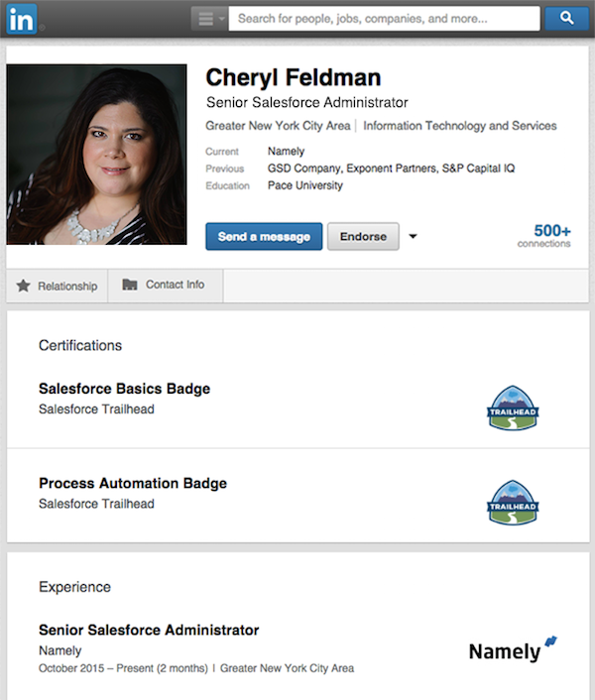Open the Pace University education link
Viewport: 595px width, 700px height.
305,185
